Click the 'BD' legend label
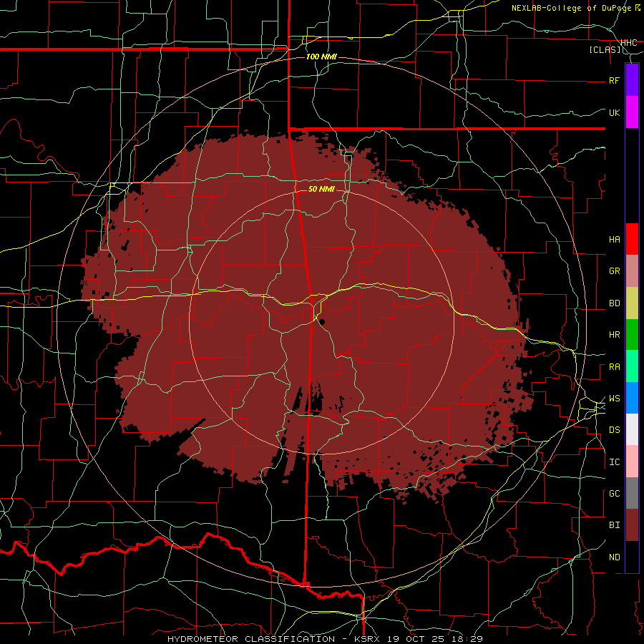 point(615,303)
